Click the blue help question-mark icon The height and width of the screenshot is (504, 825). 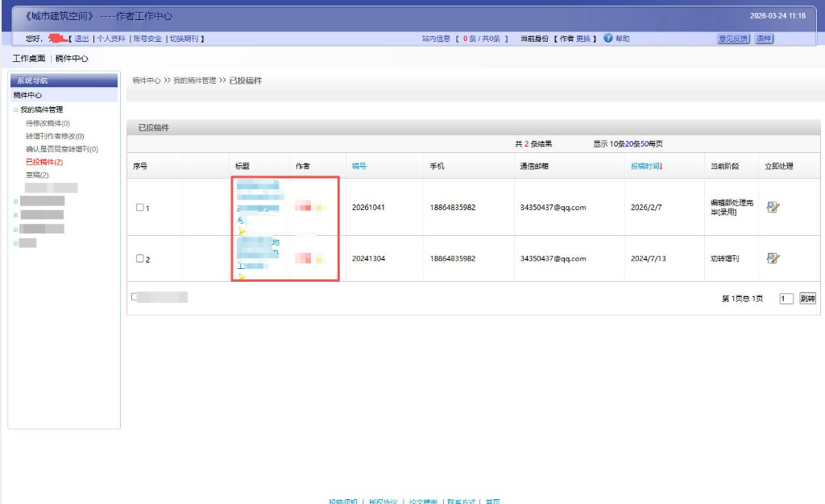pyautogui.click(x=608, y=39)
